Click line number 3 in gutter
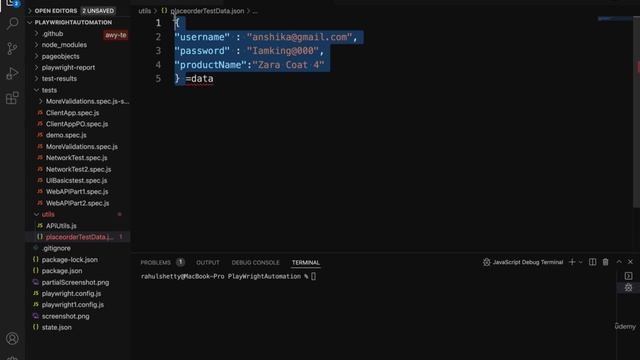This screenshot has height=360, width=640. tap(158, 51)
